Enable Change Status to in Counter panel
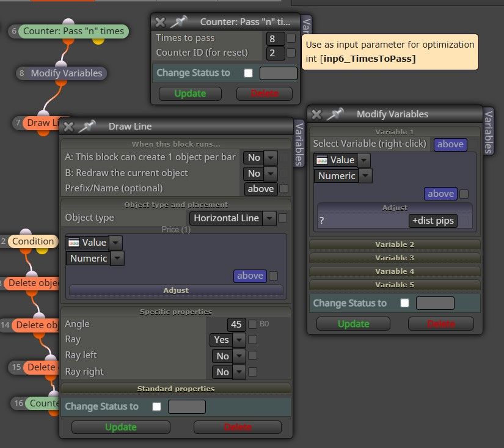The height and width of the screenshot is (448, 504). pyautogui.click(x=249, y=73)
